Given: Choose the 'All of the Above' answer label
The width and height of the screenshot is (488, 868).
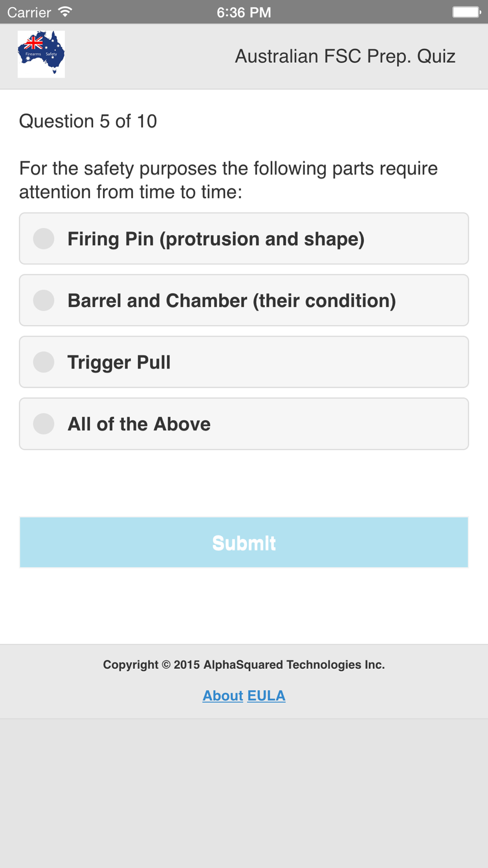Looking at the screenshot, I should point(139,424).
